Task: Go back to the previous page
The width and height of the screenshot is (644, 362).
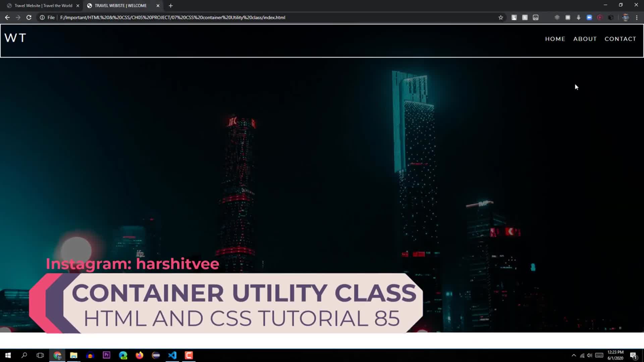Action: point(7,17)
